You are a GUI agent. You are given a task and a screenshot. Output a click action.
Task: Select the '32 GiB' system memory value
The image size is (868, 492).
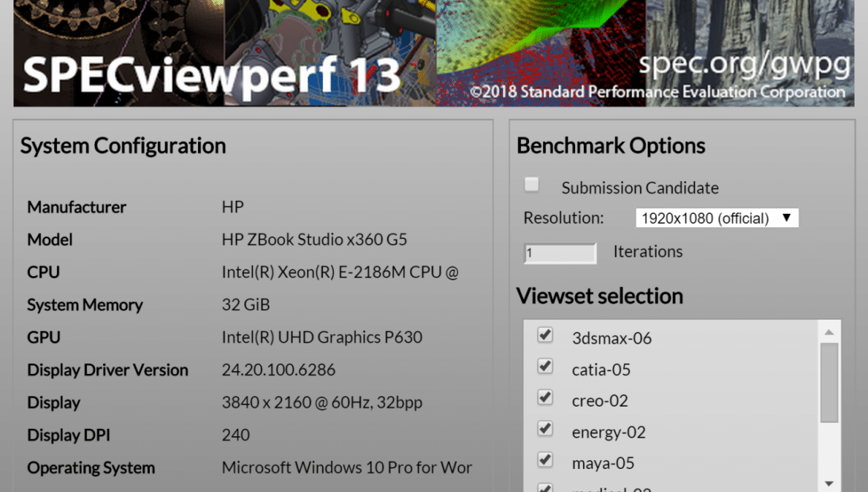point(246,305)
